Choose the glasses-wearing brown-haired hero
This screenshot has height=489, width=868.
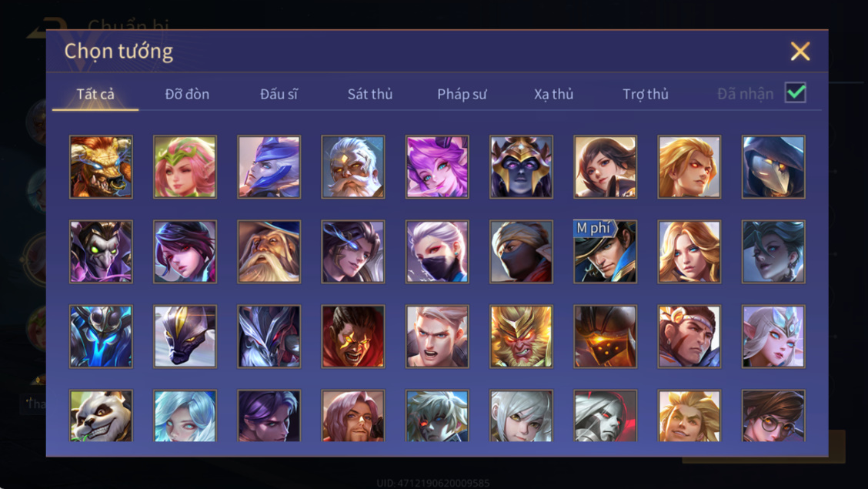pos(773,415)
